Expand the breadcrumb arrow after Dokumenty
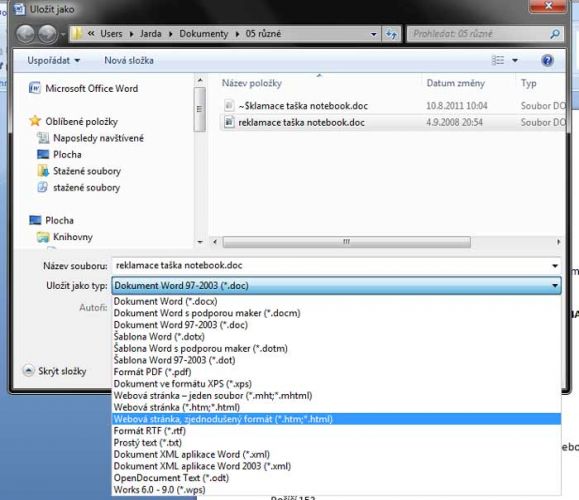Image resolution: width=579 pixels, height=500 pixels. pyautogui.click(x=237, y=34)
